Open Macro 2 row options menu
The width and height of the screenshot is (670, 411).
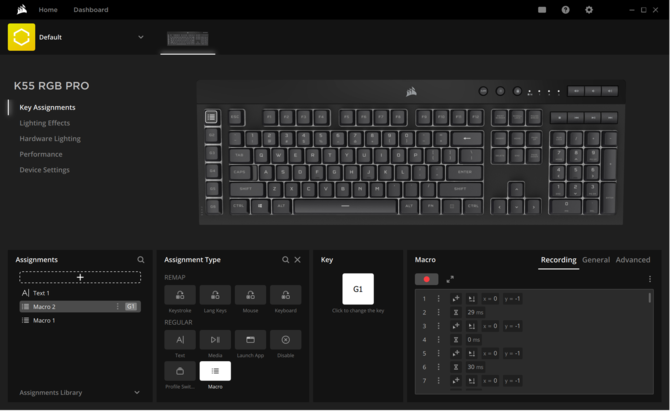pos(118,307)
